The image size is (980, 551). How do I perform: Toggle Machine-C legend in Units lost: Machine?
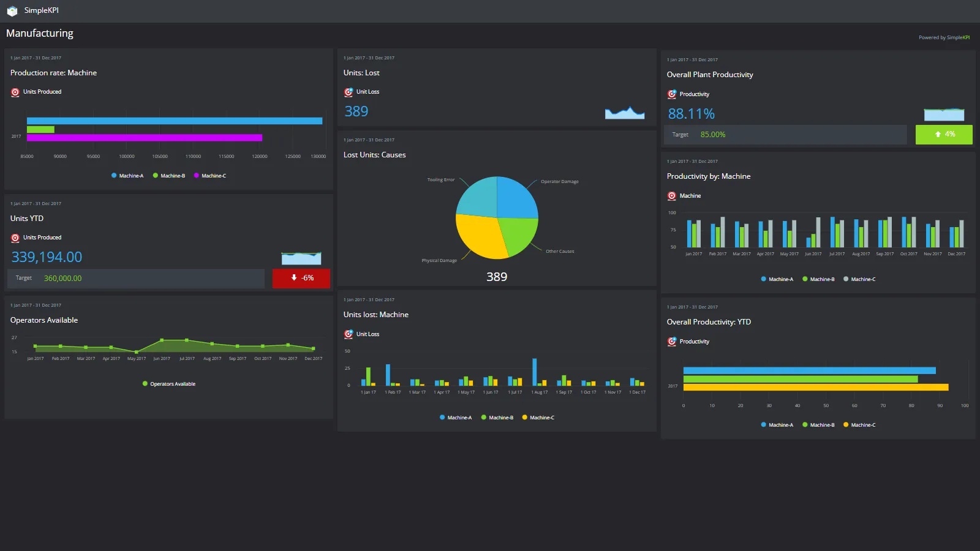pyautogui.click(x=538, y=417)
